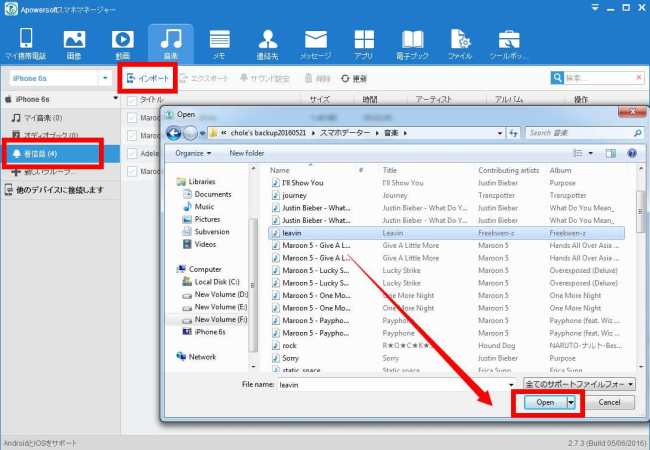The width and height of the screenshot is (650, 450).
Task: Open the eBooks tab icon
Action: click(412, 40)
